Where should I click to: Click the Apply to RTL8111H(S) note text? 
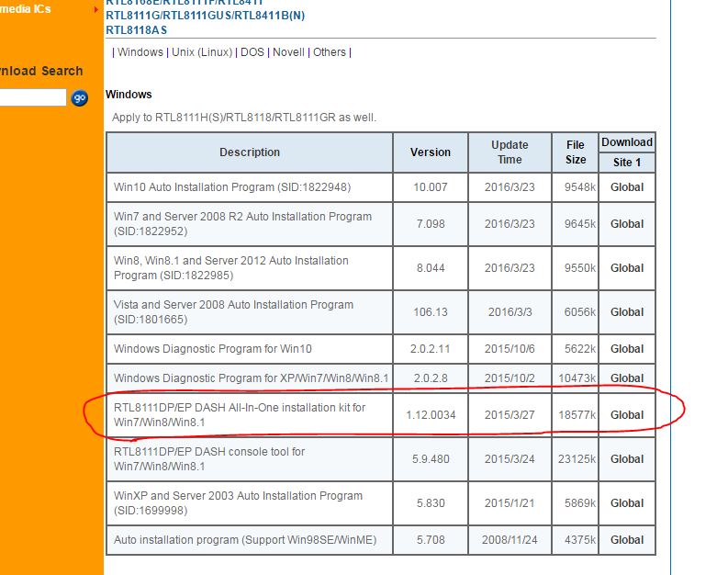pyautogui.click(x=244, y=117)
